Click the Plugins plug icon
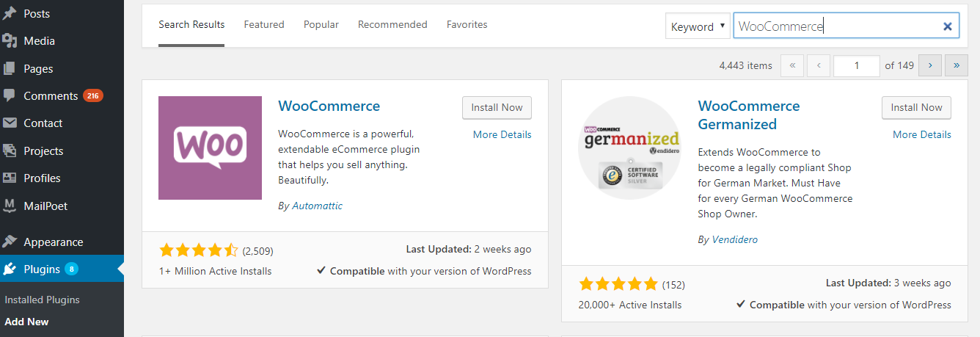Viewport: 980px width, 337px height. 10,269
